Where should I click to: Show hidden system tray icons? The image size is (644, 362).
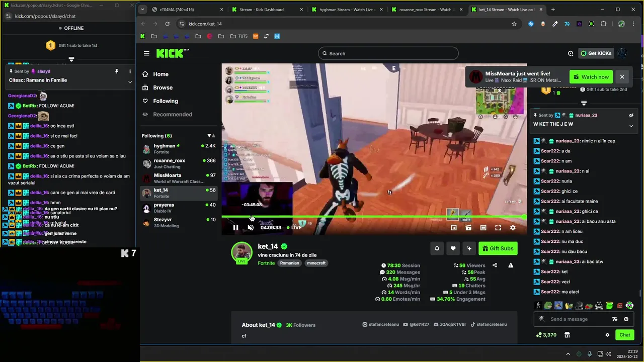(568, 354)
